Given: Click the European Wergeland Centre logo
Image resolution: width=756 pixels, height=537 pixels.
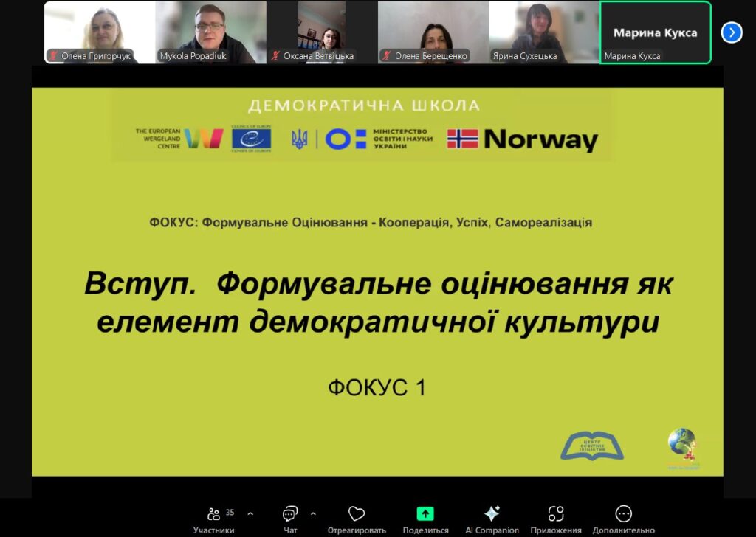Looking at the screenshot, I should click(x=179, y=139).
